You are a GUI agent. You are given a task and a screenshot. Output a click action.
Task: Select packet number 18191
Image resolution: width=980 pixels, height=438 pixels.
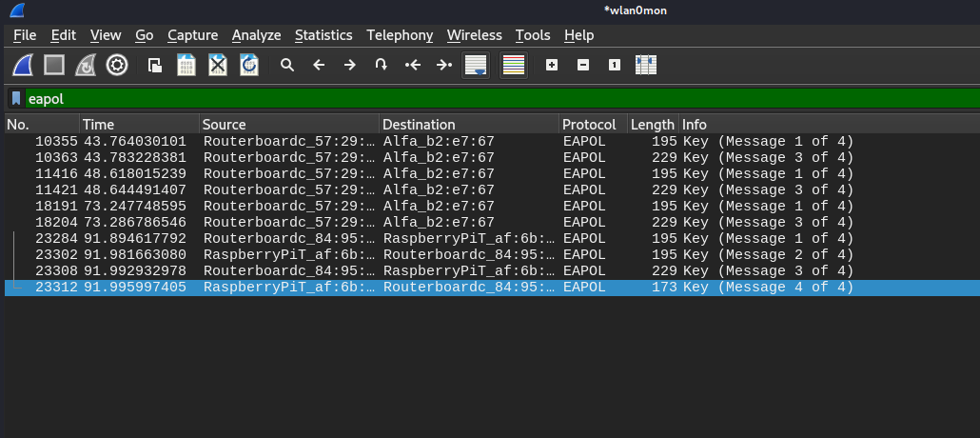click(492, 207)
